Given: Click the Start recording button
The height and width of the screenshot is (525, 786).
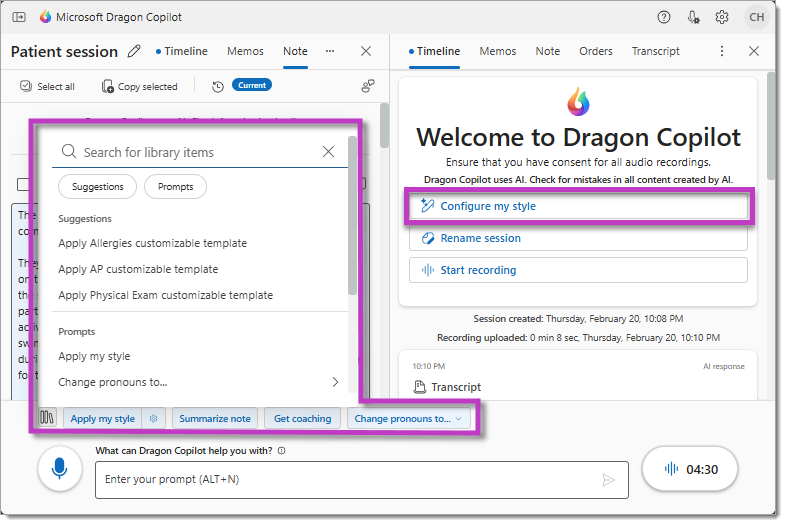Looking at the screenshot, I should pos(578,270).
